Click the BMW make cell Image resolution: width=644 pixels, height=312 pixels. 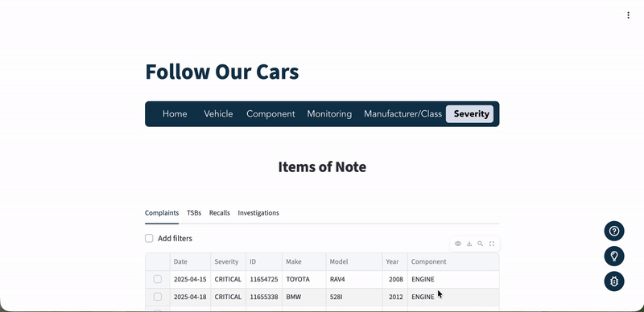(304, 297)
